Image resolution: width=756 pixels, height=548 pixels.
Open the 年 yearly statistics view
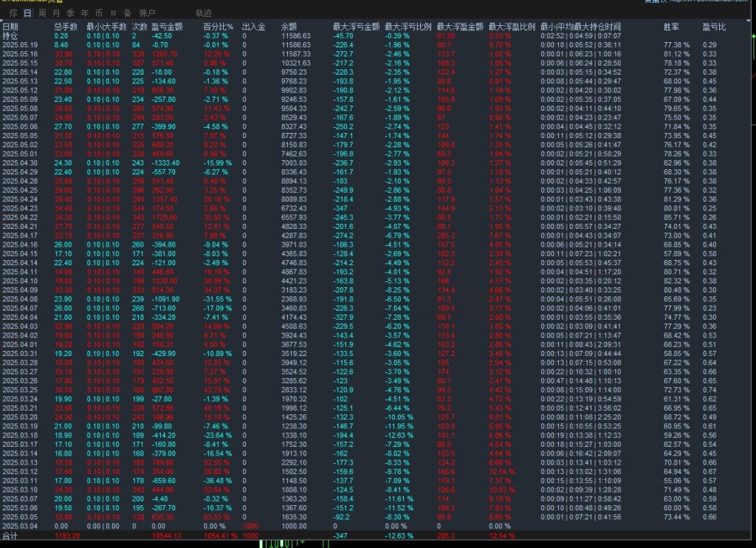[84, 13]
